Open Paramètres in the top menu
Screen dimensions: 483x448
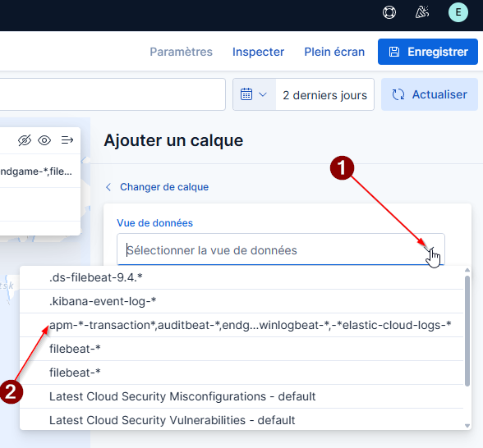(181, 52)
